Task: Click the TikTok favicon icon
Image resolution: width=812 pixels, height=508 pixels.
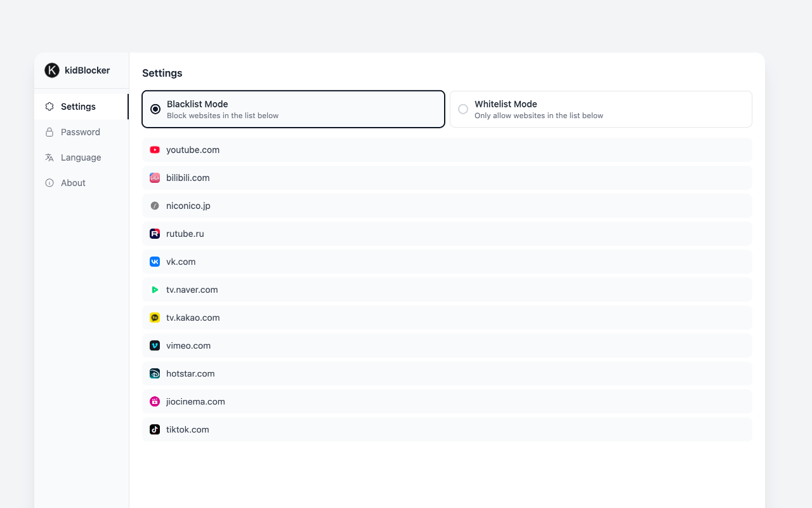Action: pyautogui.click(x=155, y=429)
